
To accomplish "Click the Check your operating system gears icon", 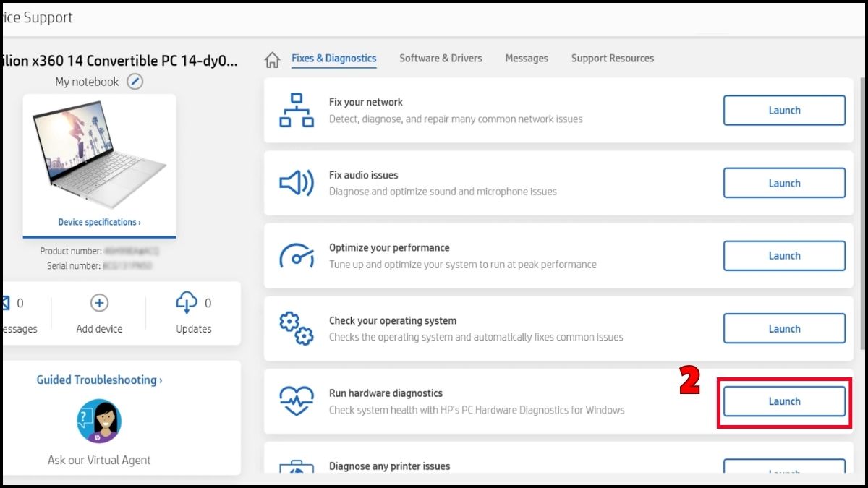I will (297, 328).
